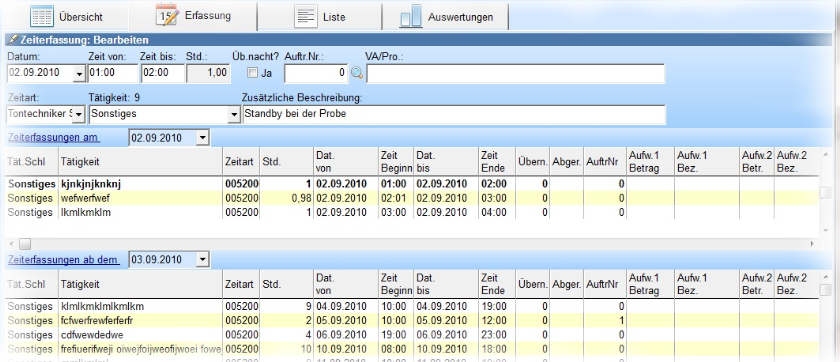Toggle the Üb.nacht Ja checkbox

click(x=252, y=73)
